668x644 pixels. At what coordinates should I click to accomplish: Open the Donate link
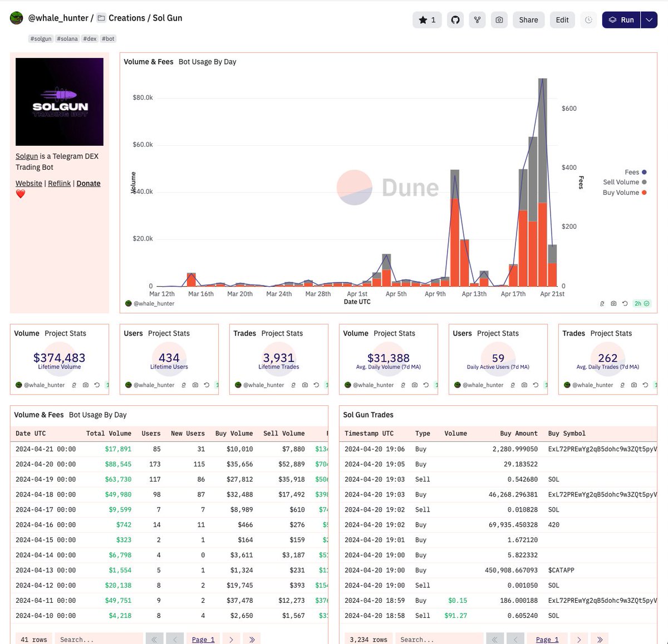pyautogui.click(x=89, y=183)
